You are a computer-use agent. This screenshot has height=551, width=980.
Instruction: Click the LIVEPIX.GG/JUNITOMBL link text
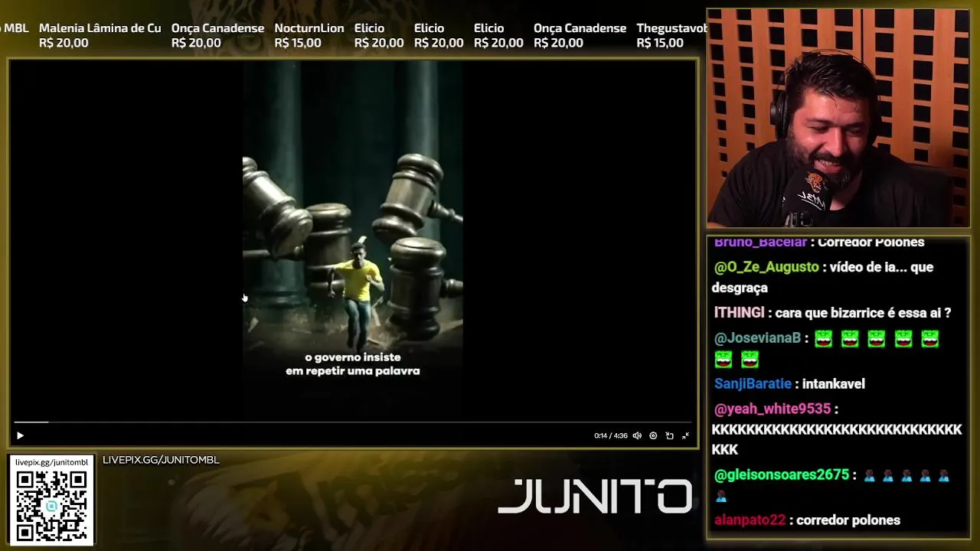coord(161,460)
